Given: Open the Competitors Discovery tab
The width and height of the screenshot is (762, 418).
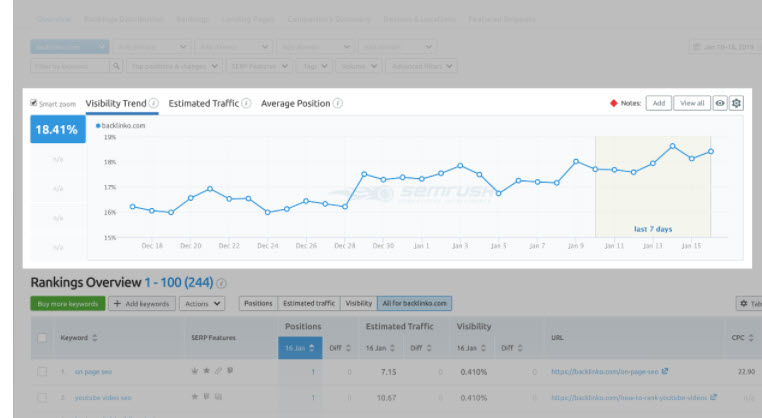Looking at the screenshot, I should (x=329, y=19).
